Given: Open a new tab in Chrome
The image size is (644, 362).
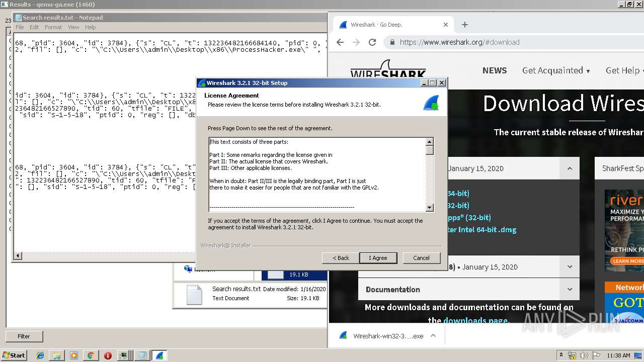Looking at the screenshot, I should click(x=464, y=25).
